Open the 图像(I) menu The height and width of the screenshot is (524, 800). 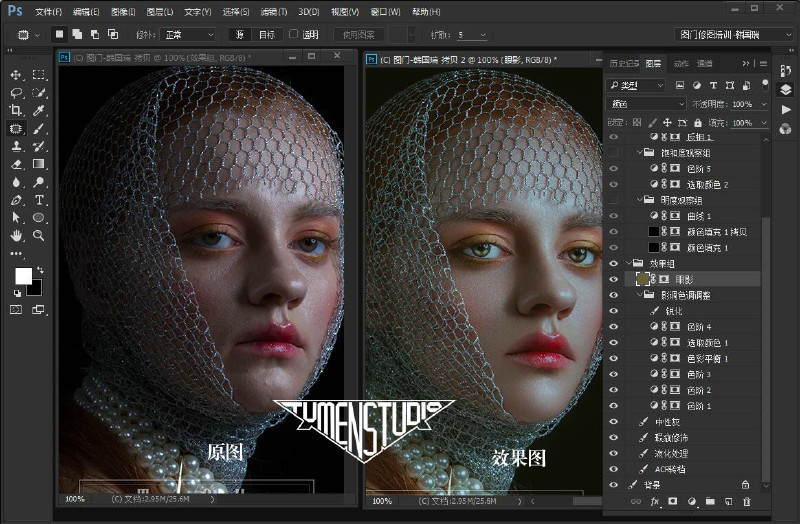tap(123, 12)
